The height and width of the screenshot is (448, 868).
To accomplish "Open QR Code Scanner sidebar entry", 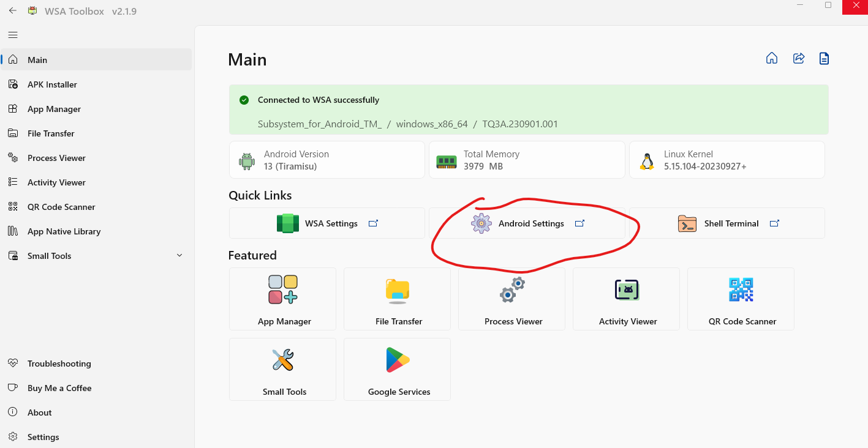I will point(97,207).
